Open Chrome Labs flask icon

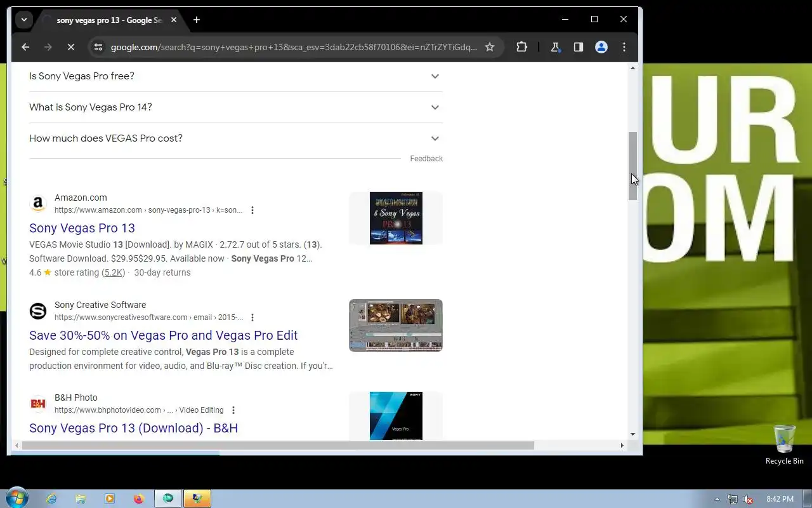click(556, 47)
